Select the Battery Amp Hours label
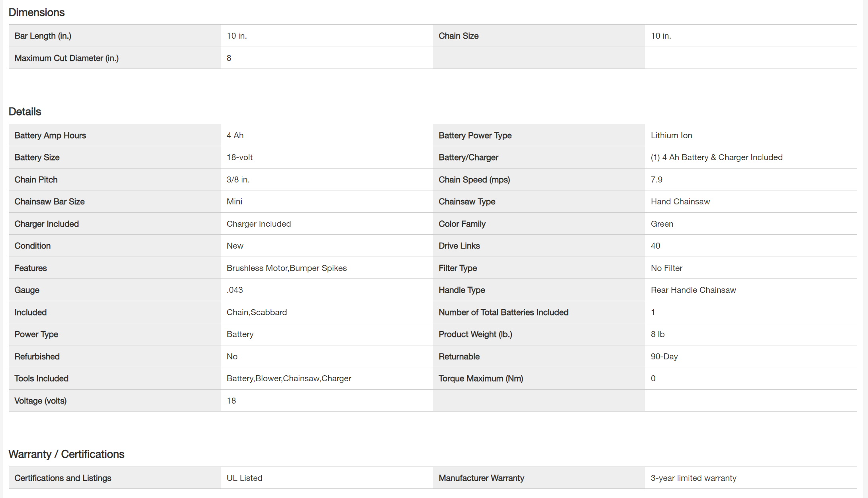Image resolution: width=868 pixels, height=498 pixels. 50,135
